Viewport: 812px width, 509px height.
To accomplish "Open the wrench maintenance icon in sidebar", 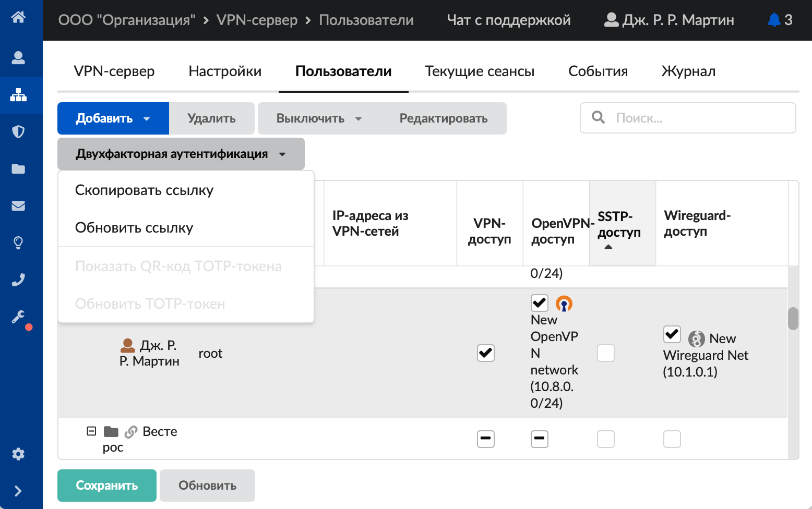I will click(18, 317).
